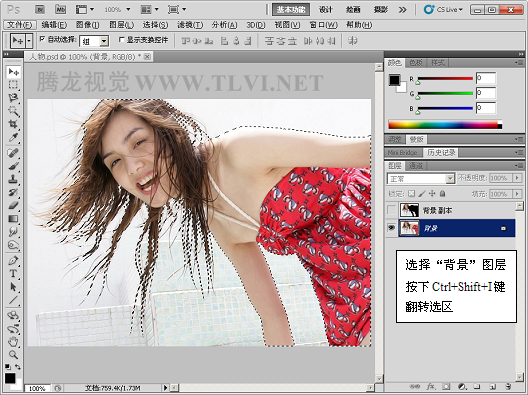
Task: Toggle lock all icon
Action: (442, 194)
